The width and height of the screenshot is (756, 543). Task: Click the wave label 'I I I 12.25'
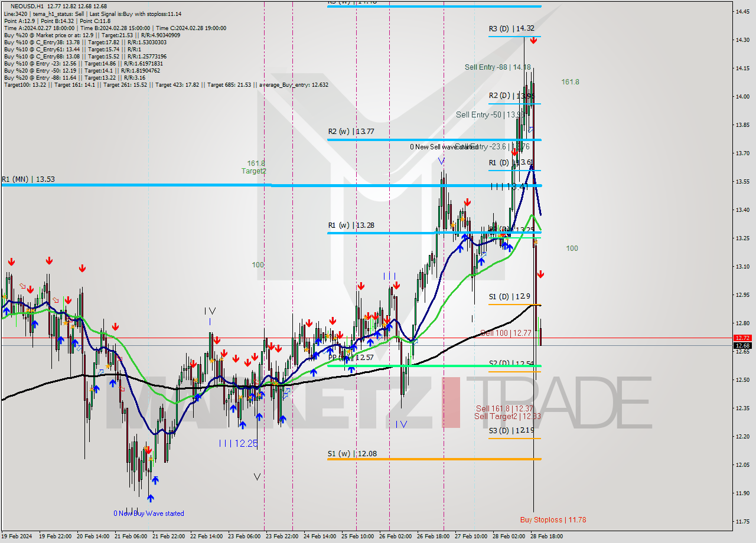coord(238,443)
